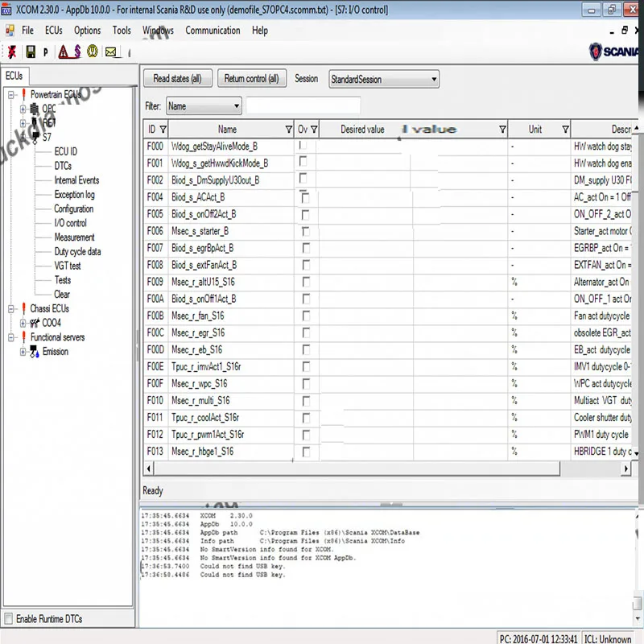Click the filter text input field
This screenshot has height=644, width=644.
[x=303, y=106]
